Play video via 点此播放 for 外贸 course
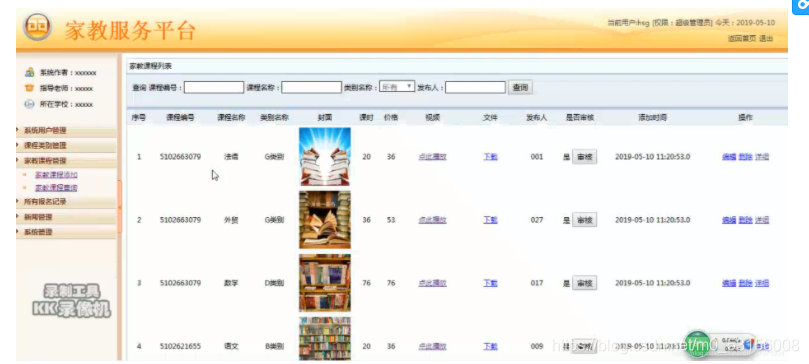The width and height of the screenshot is (809, 364). (x=432, y=220)
